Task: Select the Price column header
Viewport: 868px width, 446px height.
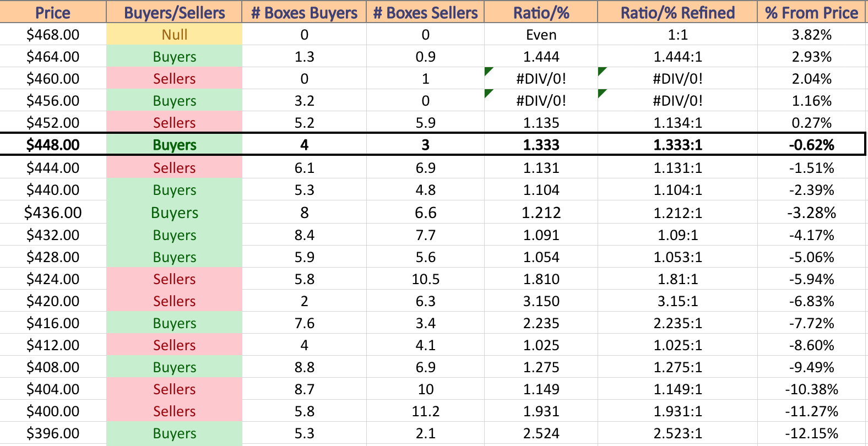Action: tap(53, 12)
